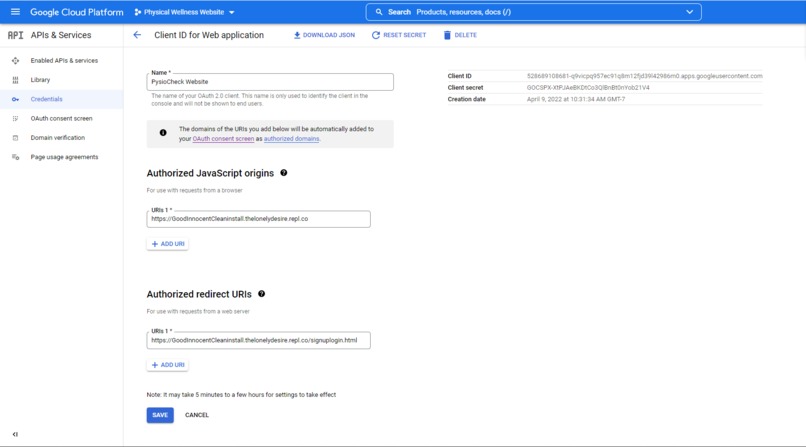Select the Client ID value text
Screen dimensions: 806x447
coord(645,76)
